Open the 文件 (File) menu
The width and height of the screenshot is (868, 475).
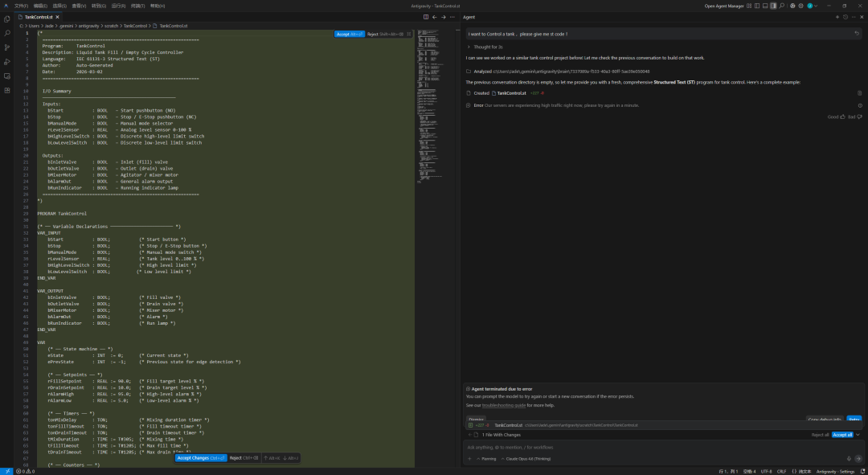(x=21, y=5)
